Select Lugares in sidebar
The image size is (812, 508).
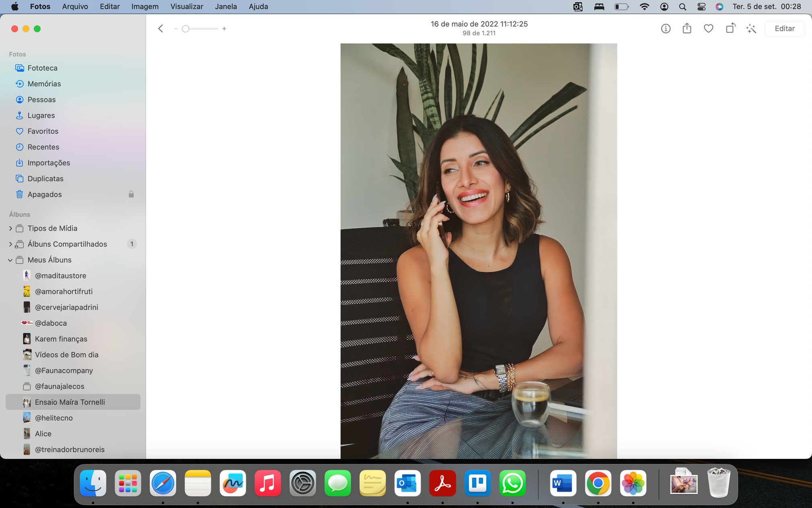73,115
